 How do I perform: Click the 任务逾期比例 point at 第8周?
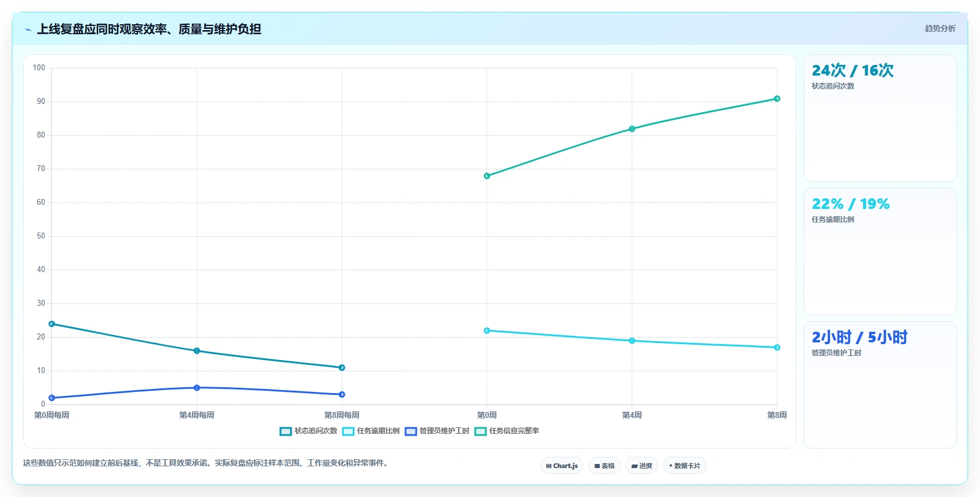777,347
